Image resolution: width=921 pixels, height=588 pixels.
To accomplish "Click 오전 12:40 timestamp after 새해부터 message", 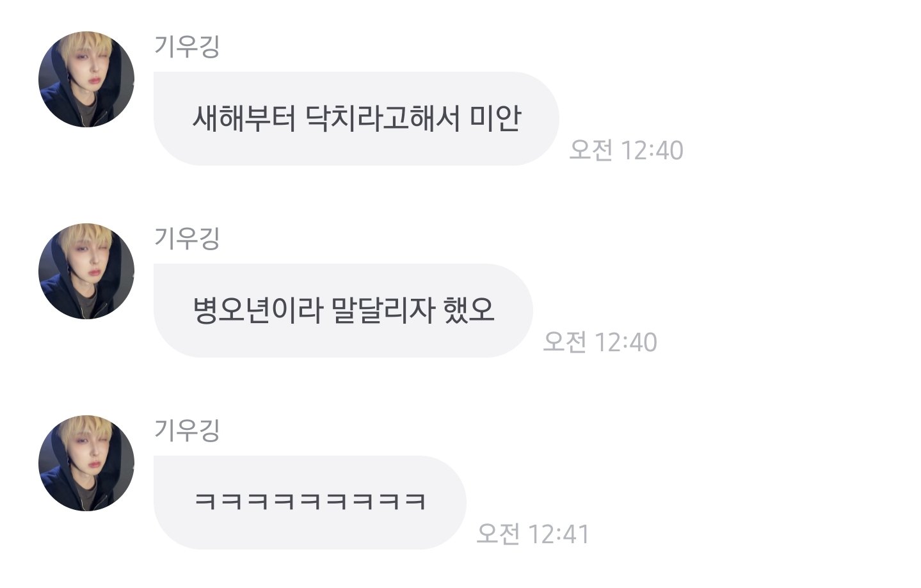I will (626, 150).
